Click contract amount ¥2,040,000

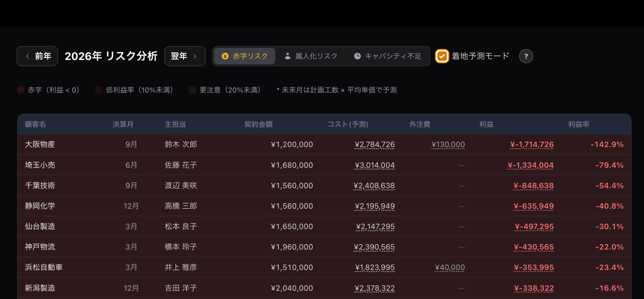[x=292, y=288]
